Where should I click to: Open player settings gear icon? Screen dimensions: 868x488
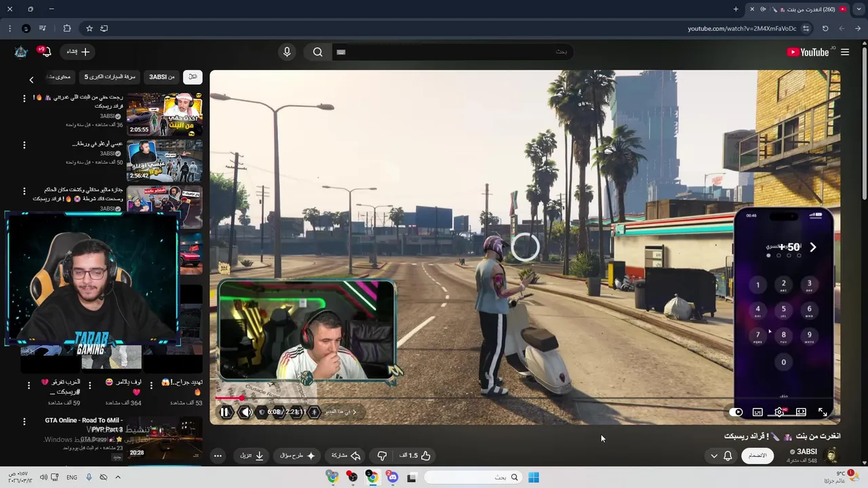pos(779,412)
